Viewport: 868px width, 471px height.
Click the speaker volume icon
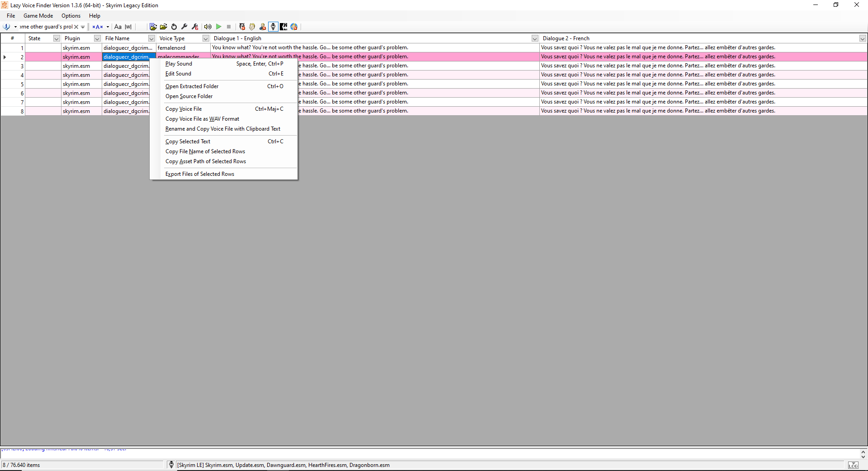208,27
